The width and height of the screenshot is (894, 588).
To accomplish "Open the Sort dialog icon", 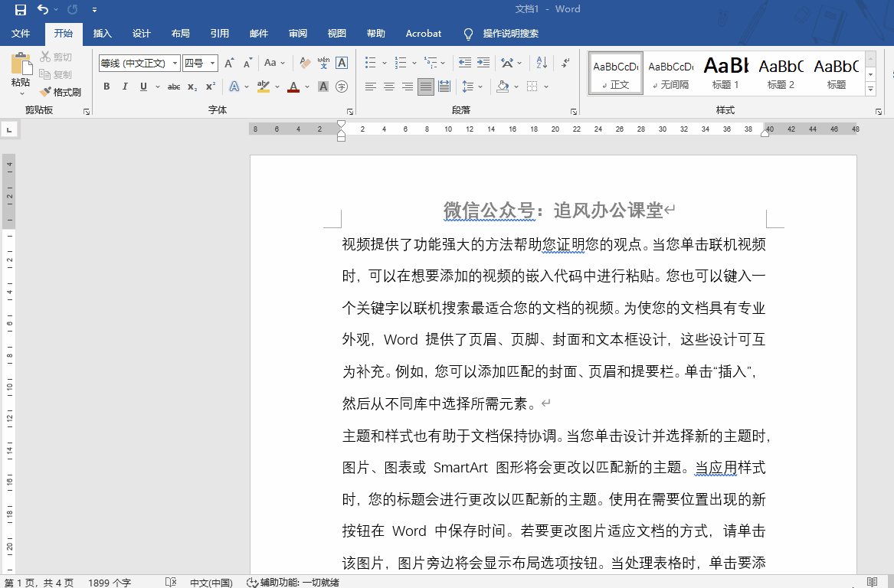I will click(x=541, y=62).
